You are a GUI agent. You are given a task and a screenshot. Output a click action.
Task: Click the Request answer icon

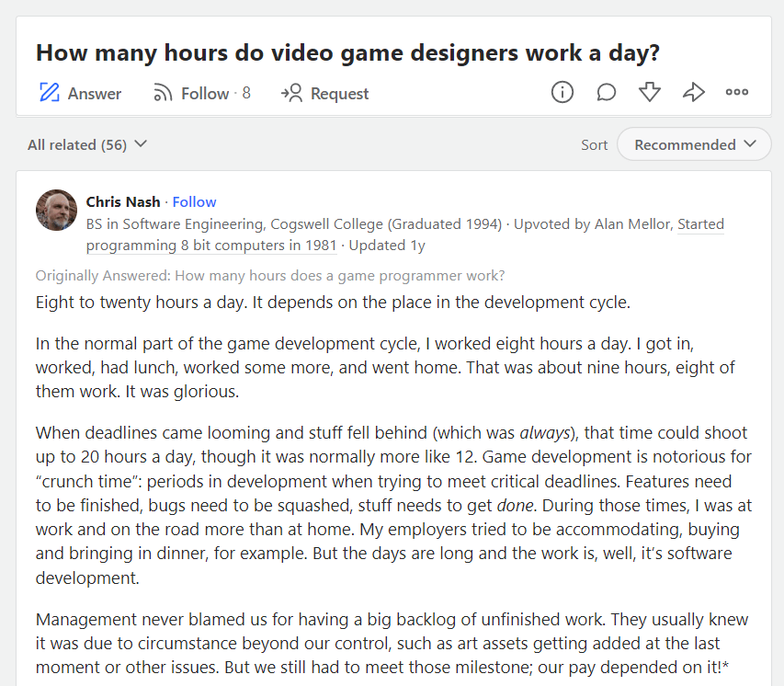coord(291,93)
